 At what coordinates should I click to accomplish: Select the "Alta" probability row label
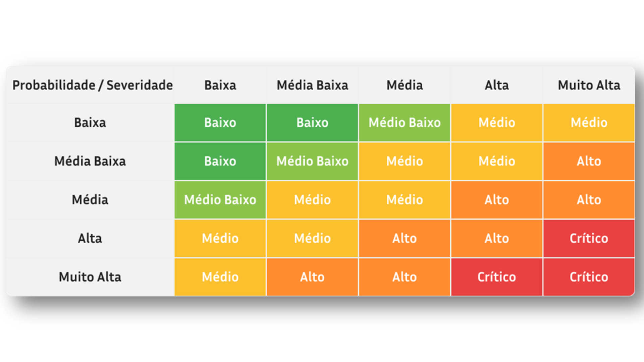click(90, 238)
